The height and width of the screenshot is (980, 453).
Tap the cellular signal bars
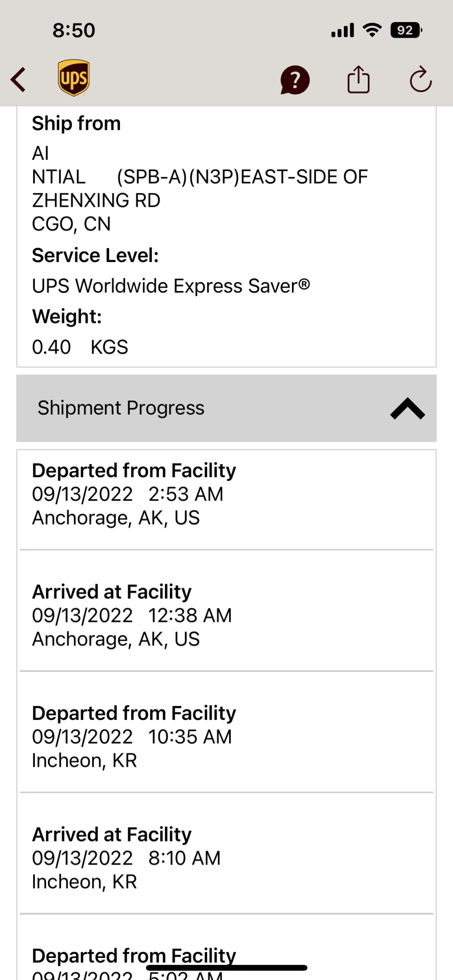342,31
